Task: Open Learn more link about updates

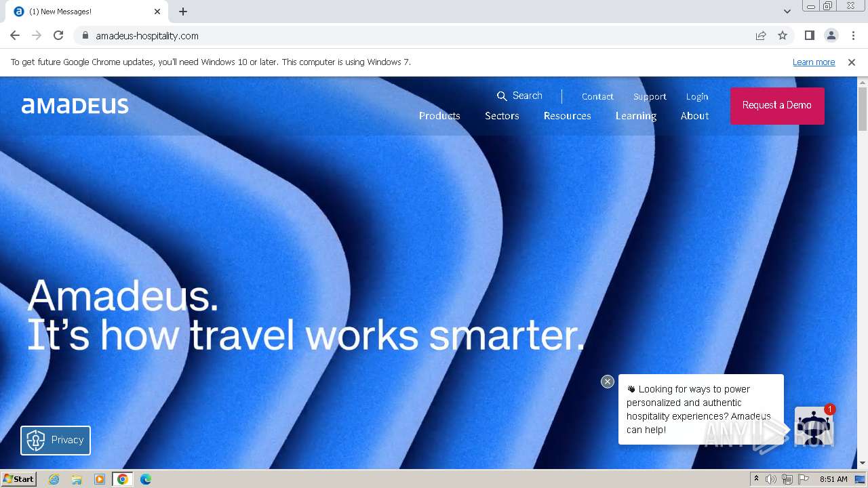Action: (x=814, y=62)
